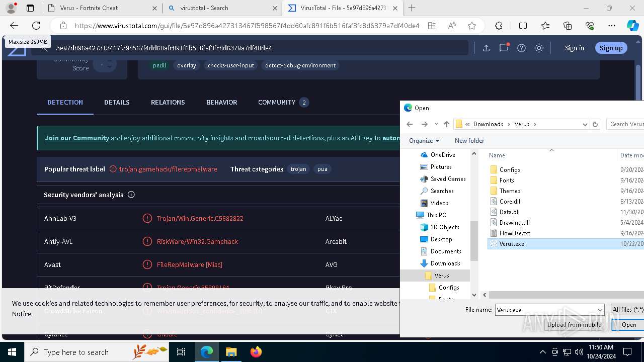Open the Copilot sidebar icon
Screen dimensions: 644x362
click(x=632, y=26)
